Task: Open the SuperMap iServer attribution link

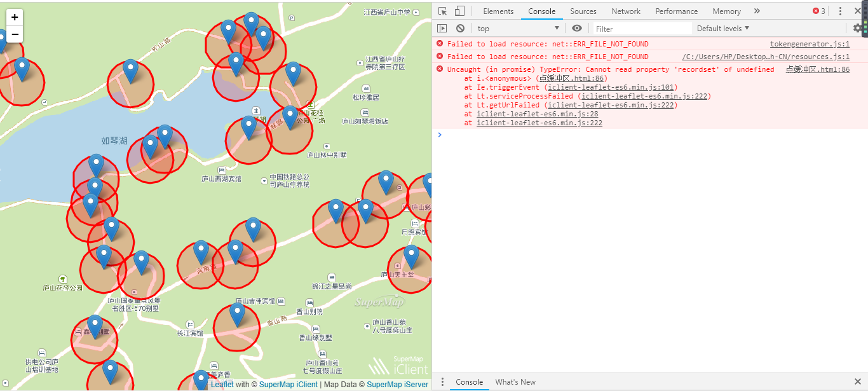Action: tap(397, 385)
